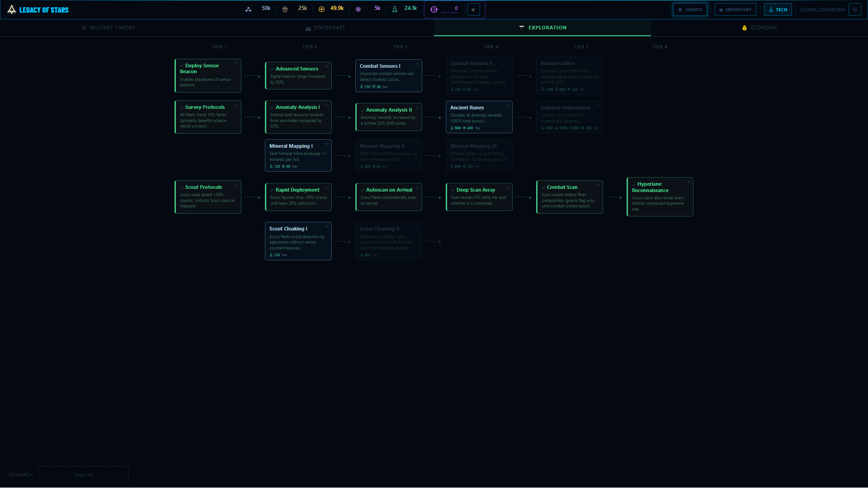Select the Mineral Mapping I tech node
This screenshot has height=488, width=868.
298,155
